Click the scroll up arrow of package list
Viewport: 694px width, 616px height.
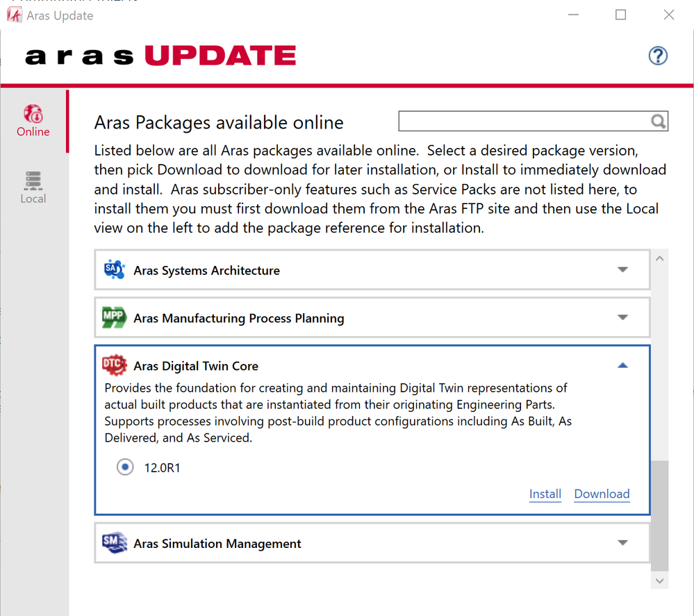659,258
